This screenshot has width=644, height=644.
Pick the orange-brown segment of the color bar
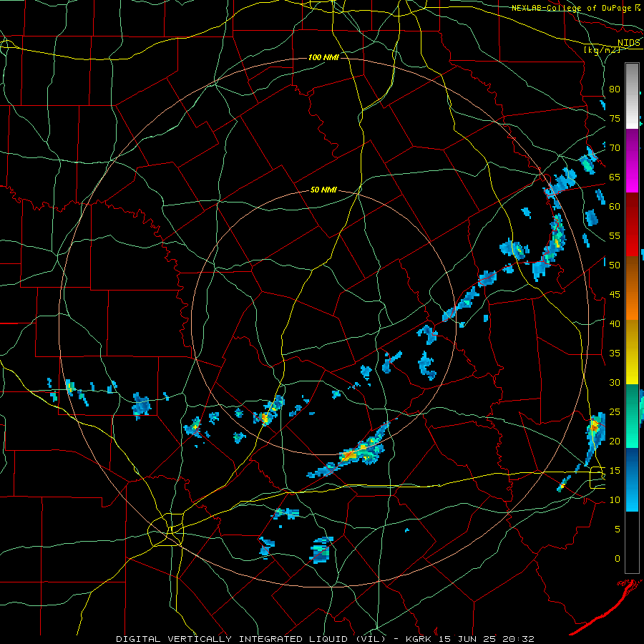pos(632,288)
